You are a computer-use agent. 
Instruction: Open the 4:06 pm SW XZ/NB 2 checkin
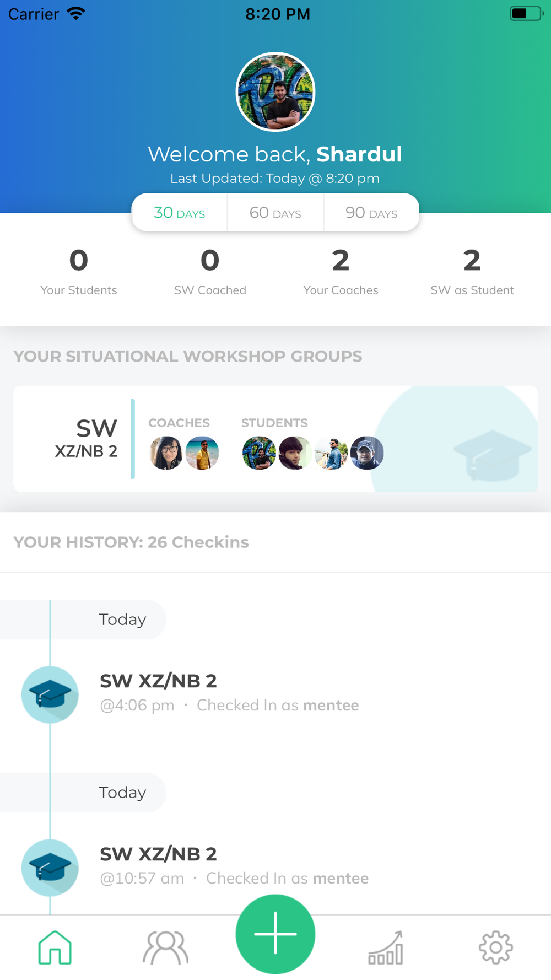(x=229, y=692)
